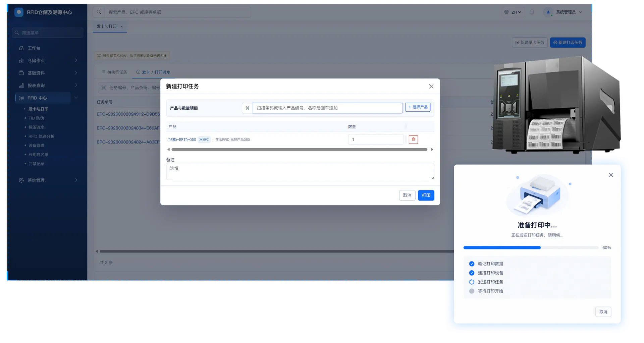Click the 新建打印任务 toolbar button

point(568,43)
